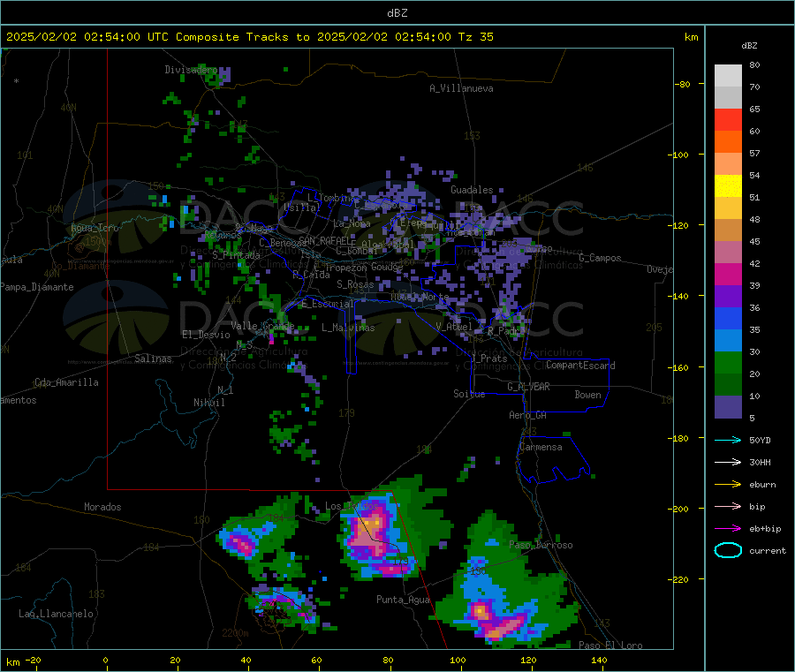Click the Paso_Barroso place label
This screenshot has width=795, height=672.
click(x=541, y=546)
